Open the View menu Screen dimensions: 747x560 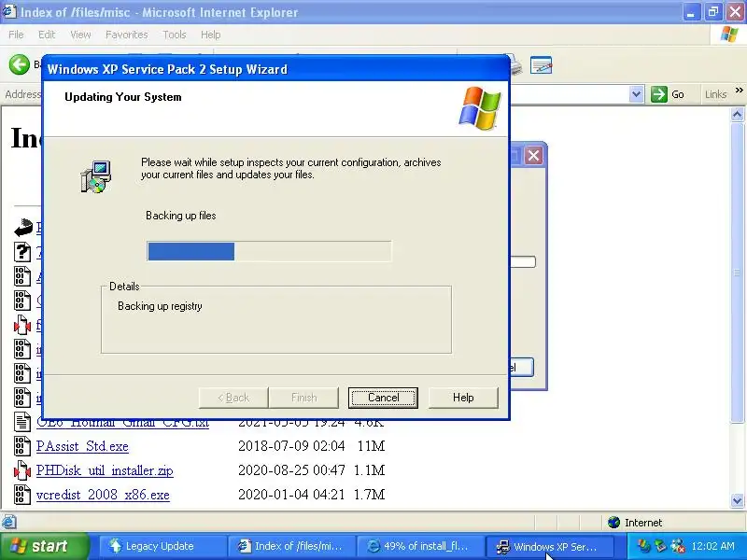click(80, 35)
